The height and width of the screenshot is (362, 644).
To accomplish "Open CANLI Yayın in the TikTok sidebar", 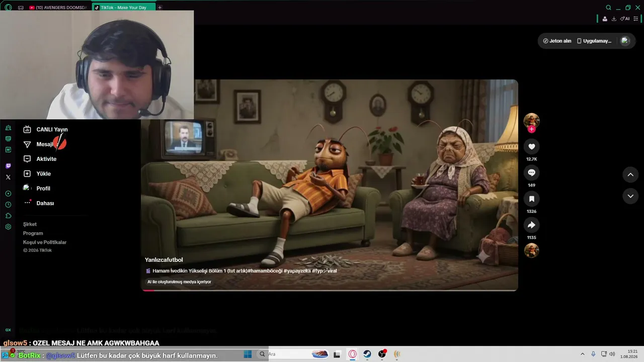I will click(x=46, y=129).
